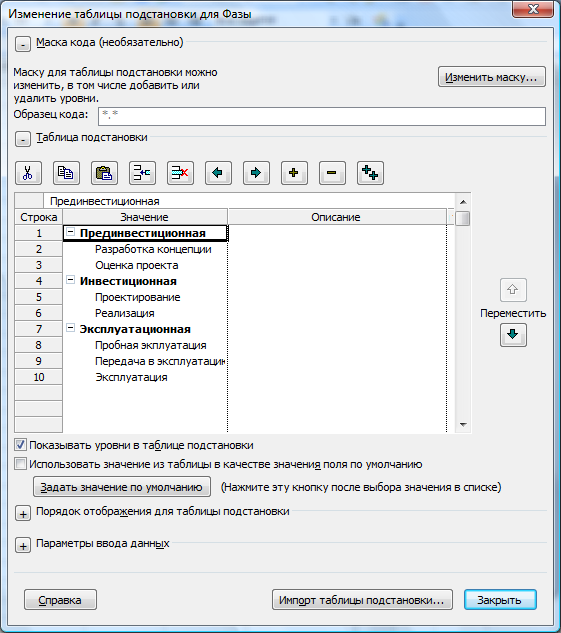The image size is (561, 633).
Task: Click the minus hide-subvalues icon
Action: click(332, 173)
